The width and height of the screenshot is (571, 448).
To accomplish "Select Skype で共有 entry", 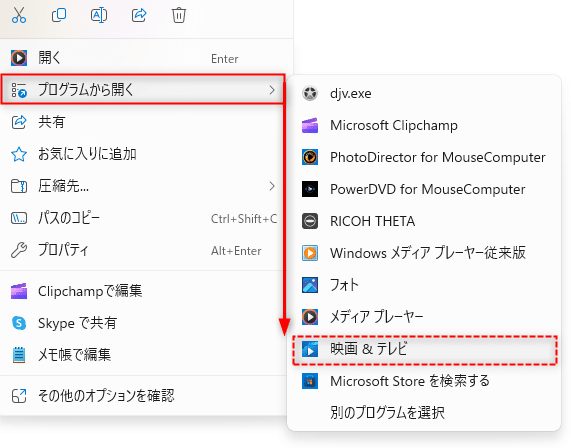I will pyautogui.click(x=143, y=323).
